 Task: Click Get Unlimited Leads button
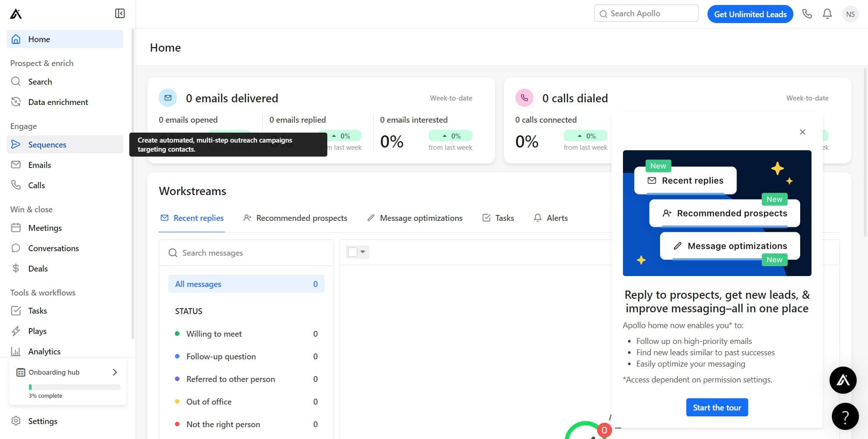point(750,14)
